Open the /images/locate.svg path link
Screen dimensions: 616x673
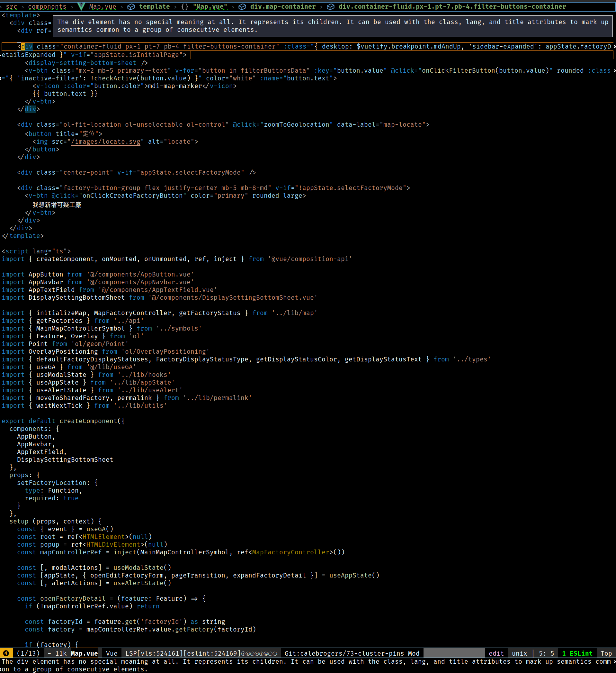click(x=106, y=141)
